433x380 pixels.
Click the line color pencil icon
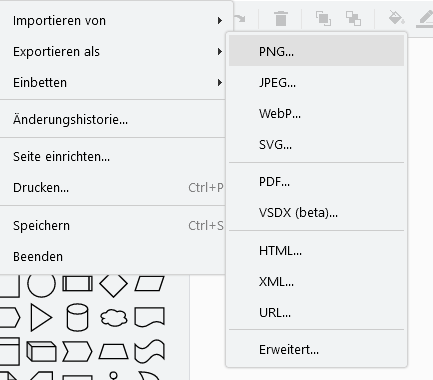425,19
